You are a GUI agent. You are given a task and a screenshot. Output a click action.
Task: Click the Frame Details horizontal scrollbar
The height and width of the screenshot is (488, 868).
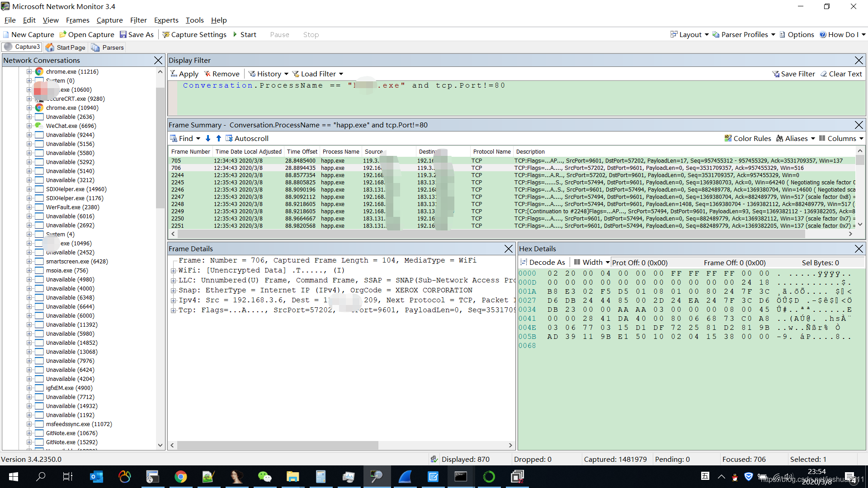pyautogui.click(x=278, y=446)
